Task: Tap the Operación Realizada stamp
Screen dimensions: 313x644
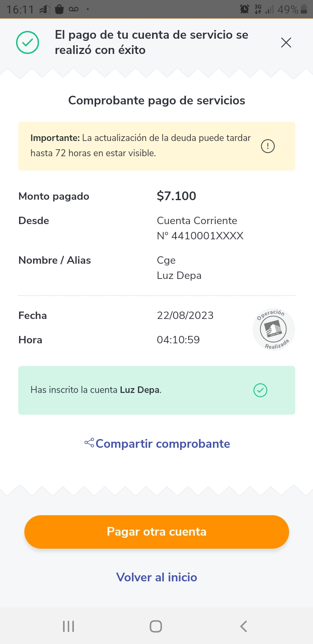Action: click(273, 329)
